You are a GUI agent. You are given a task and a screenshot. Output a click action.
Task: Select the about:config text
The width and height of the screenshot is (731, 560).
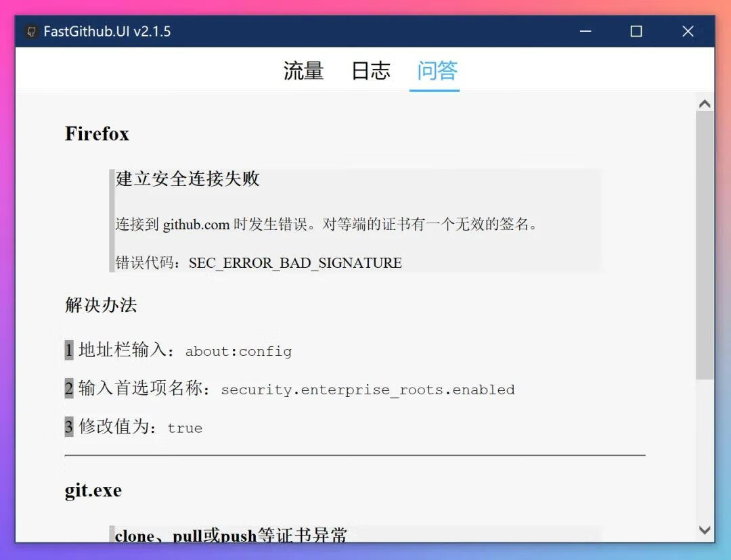[x=241, y=351]
